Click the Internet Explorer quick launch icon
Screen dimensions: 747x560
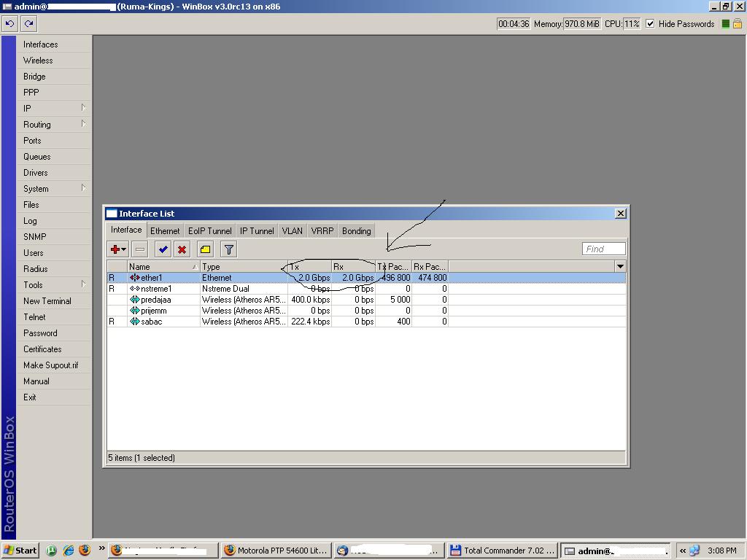(x=68, y=550)
